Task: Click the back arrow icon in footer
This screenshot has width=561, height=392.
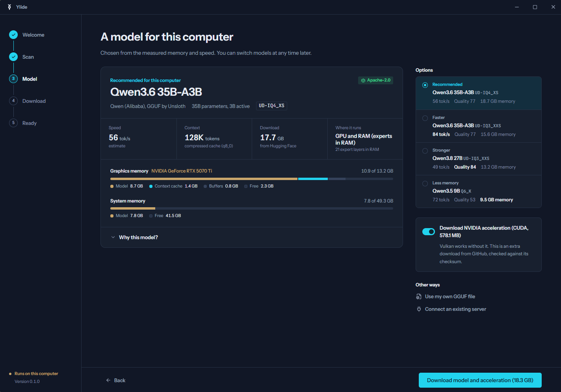Action: point(108,380)
